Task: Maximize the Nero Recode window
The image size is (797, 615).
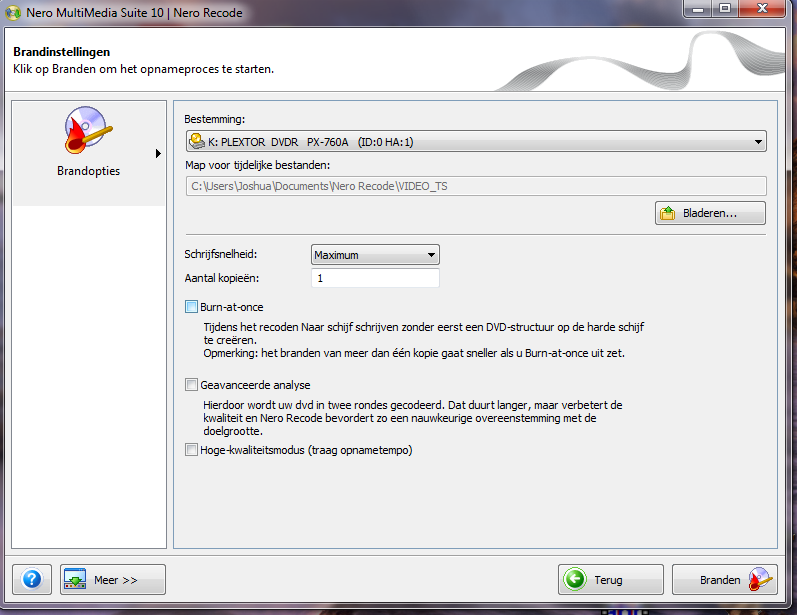Action: [x=725, y=9]
